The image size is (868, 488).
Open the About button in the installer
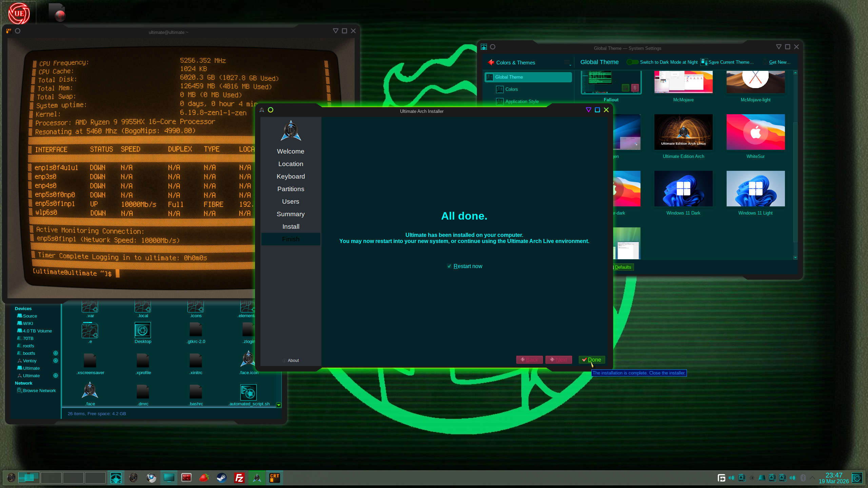[291, 360]
